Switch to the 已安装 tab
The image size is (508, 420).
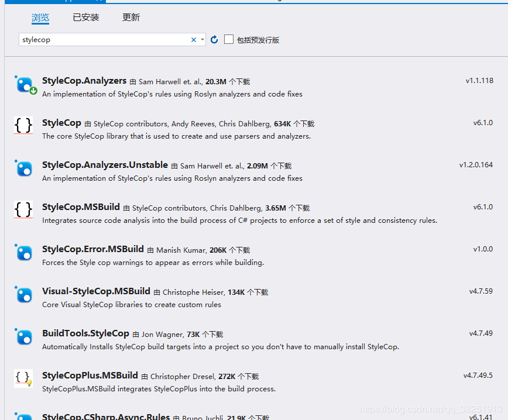point(86,18)
